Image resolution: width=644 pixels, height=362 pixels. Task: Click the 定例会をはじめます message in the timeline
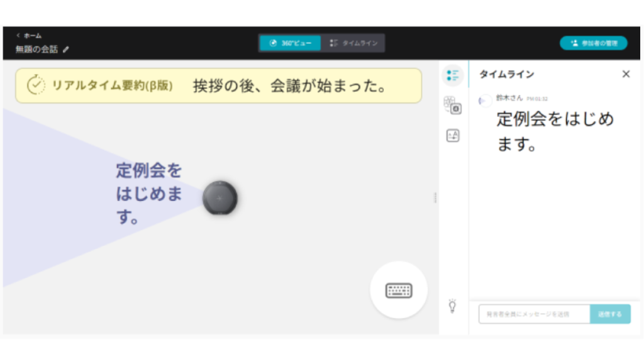click(x=555, y=131)
